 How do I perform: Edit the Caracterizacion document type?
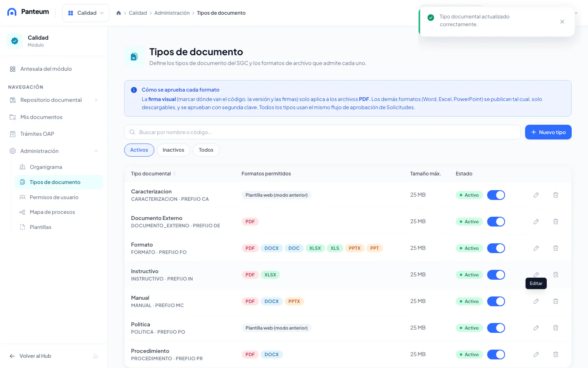(x=536, y=195)
